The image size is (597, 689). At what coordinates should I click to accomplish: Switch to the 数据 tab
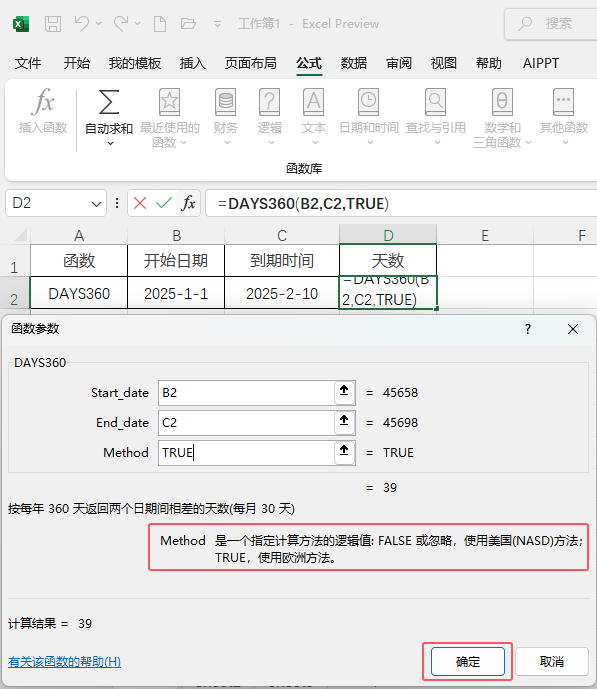click(x=354, y=63)
